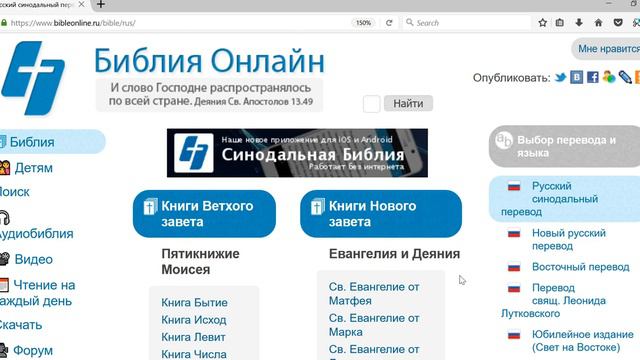Click site search input box
The image size is (640, 360).
click(371, 104)
